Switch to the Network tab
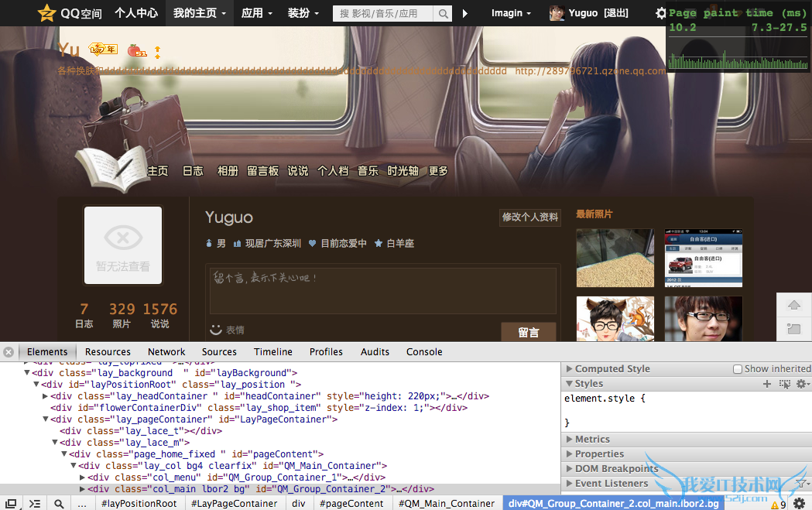The height and width of the screenshot is (510, 812). (x=166, y=351)
